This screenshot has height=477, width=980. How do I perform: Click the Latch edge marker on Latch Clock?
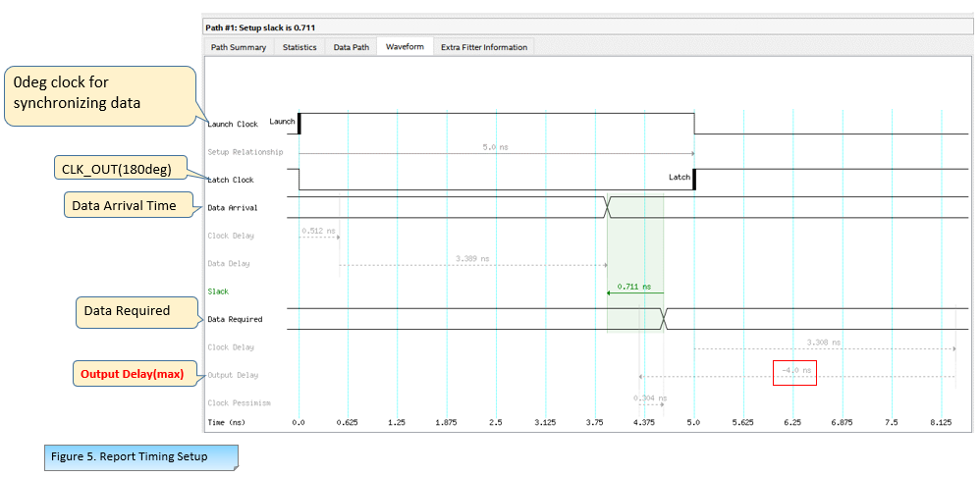point(693,179)
